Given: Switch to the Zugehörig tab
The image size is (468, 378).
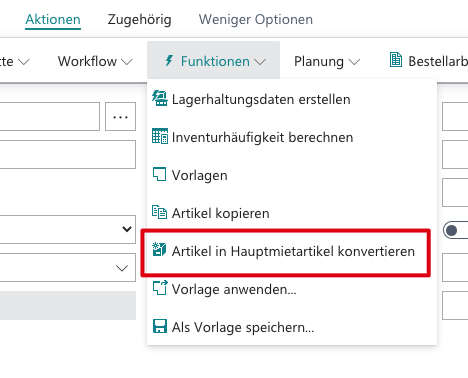Looking at the screenshot, I should pos(139,19).
